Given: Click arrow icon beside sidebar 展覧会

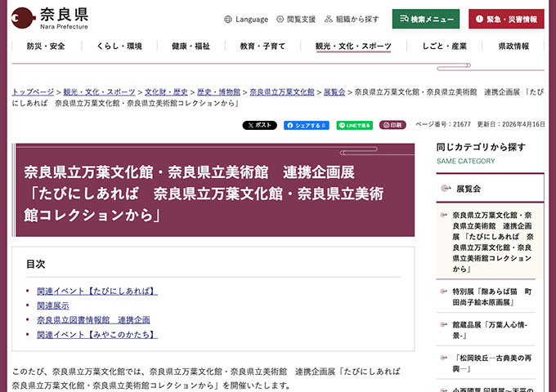Looking at the screenshot, I should (x=446, y=189).
